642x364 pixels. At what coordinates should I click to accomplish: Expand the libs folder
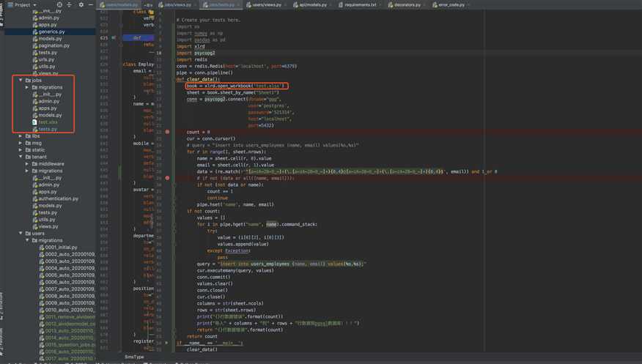21,135
